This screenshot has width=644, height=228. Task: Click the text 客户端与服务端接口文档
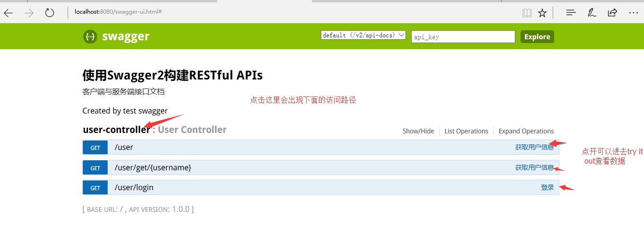point(124,92)
